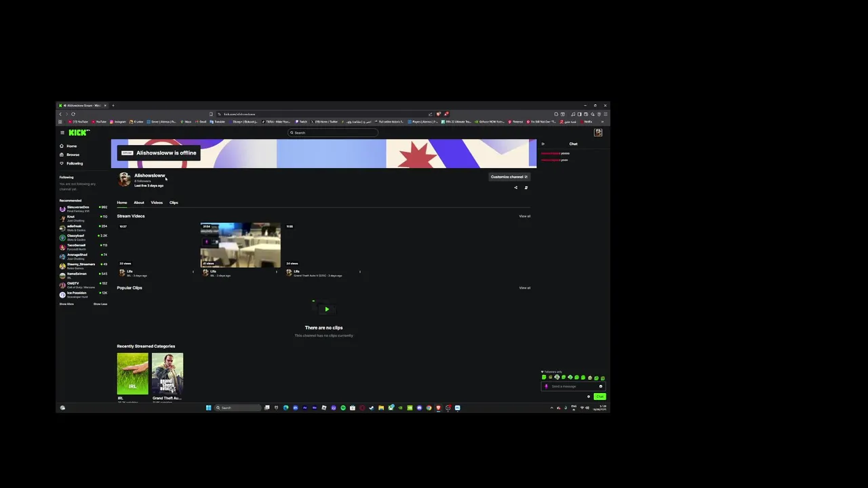Click the Brave shields icon in address bar

pyautogui.click(x=439, y=114)
